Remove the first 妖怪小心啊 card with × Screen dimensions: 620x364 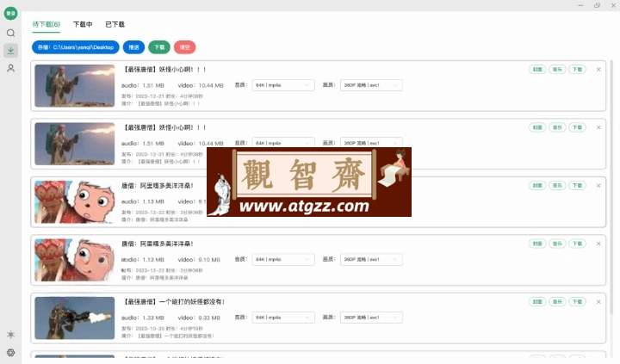[598, 70]
